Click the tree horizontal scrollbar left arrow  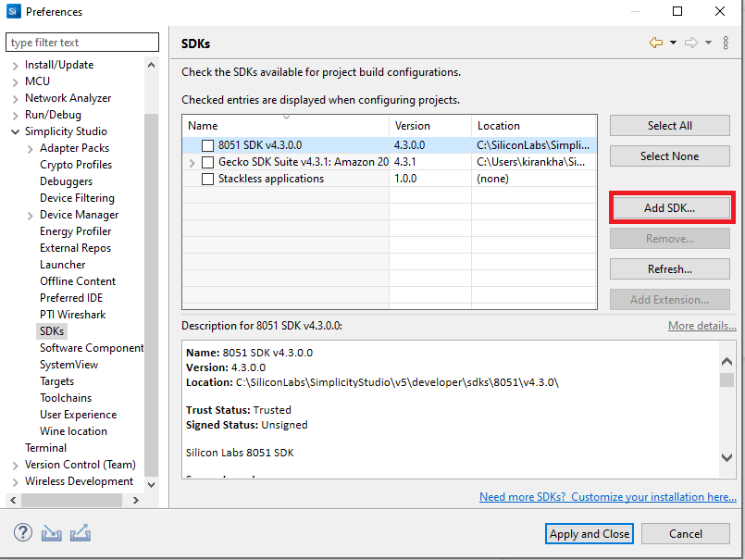(13, 500)
